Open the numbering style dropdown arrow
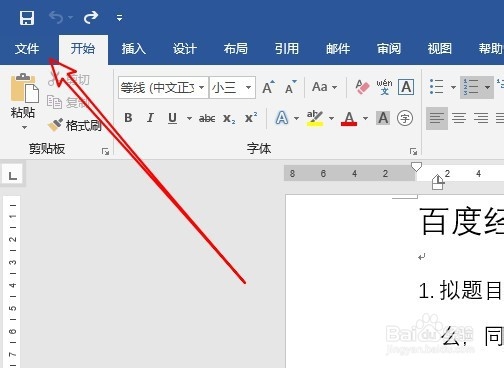Screen dimensions: 504x368 pyautogui.click(x=487, y=87)
